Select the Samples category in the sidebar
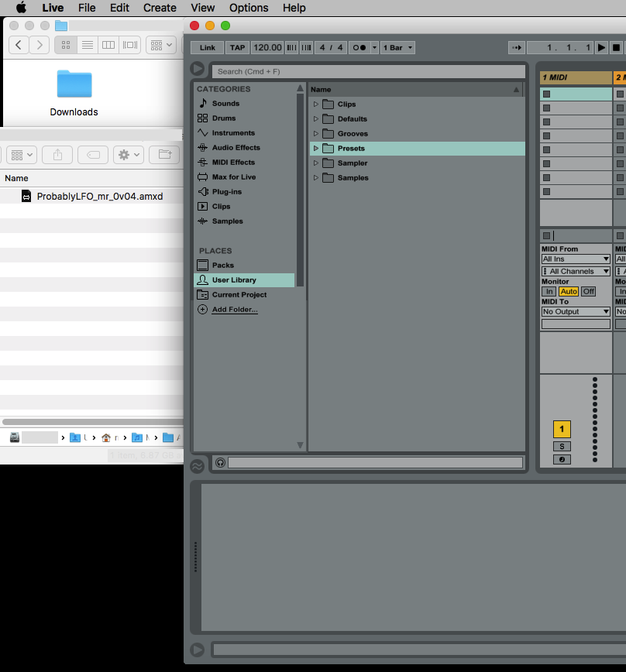 pos(227,221)
